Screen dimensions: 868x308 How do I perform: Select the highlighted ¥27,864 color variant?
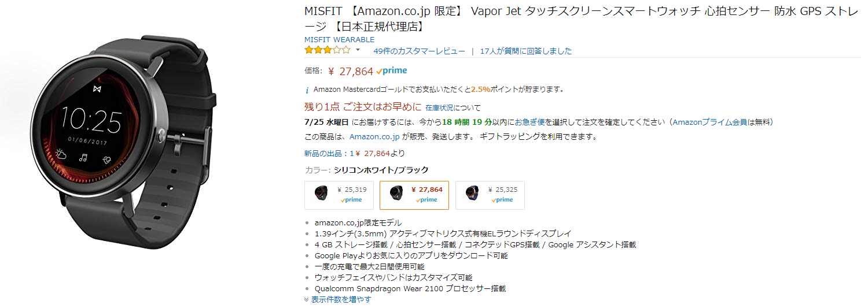414,195
